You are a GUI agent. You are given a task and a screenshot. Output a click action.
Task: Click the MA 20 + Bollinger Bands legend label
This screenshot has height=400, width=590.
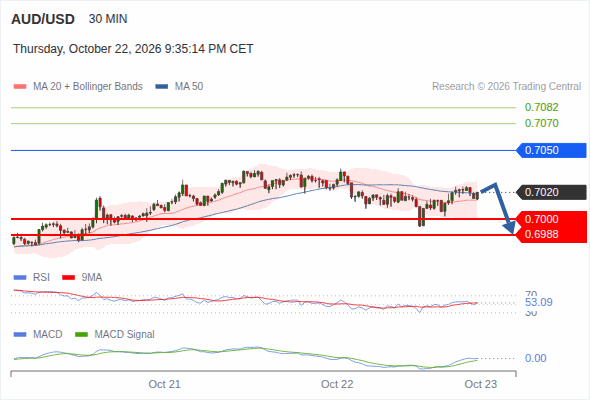pyautogui.click(x=88, y=87)
